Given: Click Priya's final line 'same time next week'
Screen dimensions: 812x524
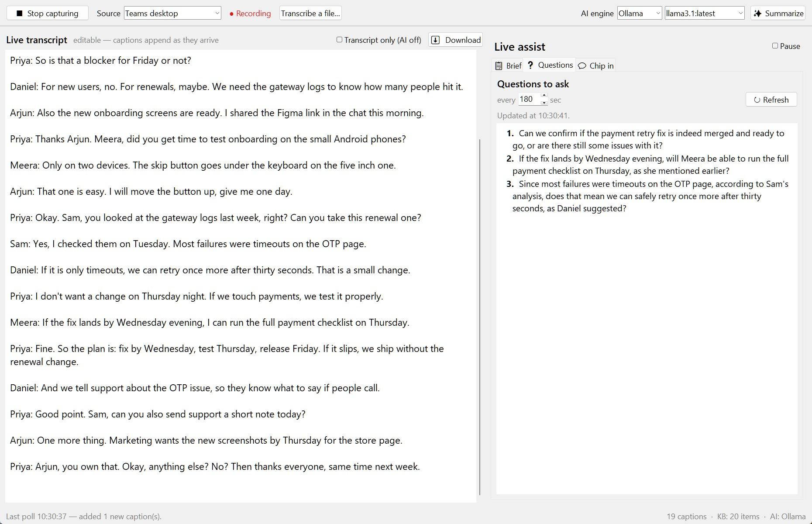Looking at the screenshot, I should coord(215,466).
